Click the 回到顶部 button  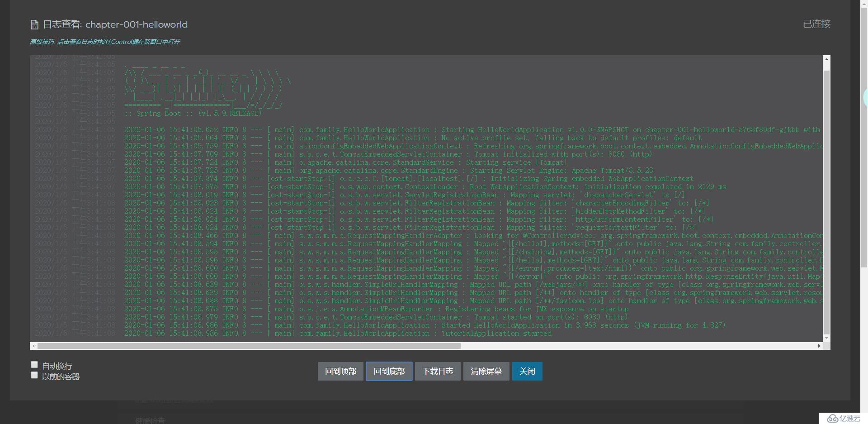pyautogui.click(x=340, y=371)
